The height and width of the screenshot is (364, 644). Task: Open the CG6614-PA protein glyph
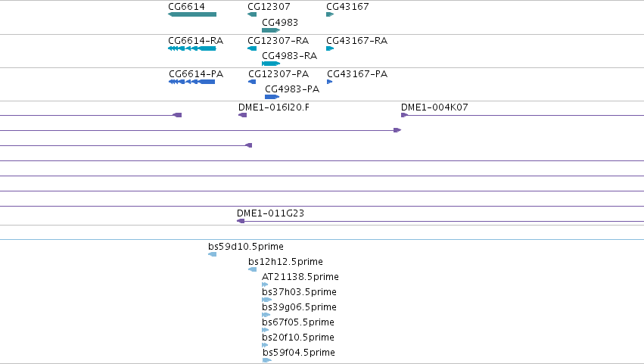[191, 82]
